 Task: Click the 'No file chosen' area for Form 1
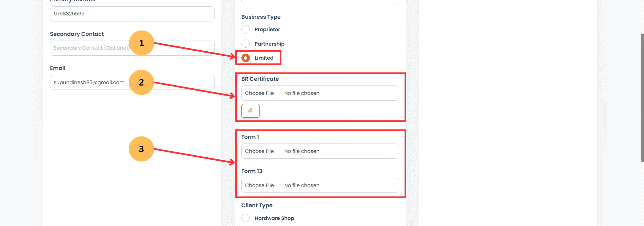(336, 151)
